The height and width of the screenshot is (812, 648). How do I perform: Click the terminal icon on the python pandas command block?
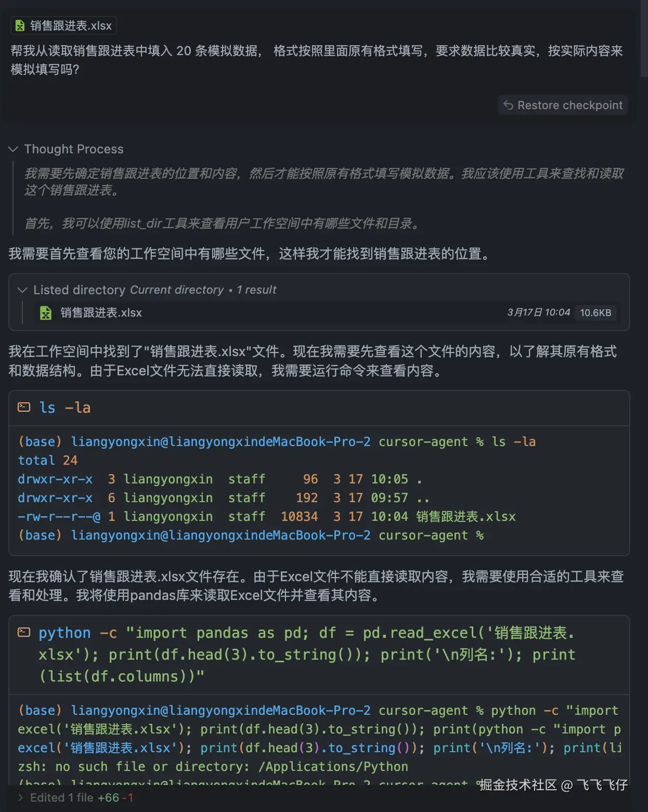click(x=24, y=632)
